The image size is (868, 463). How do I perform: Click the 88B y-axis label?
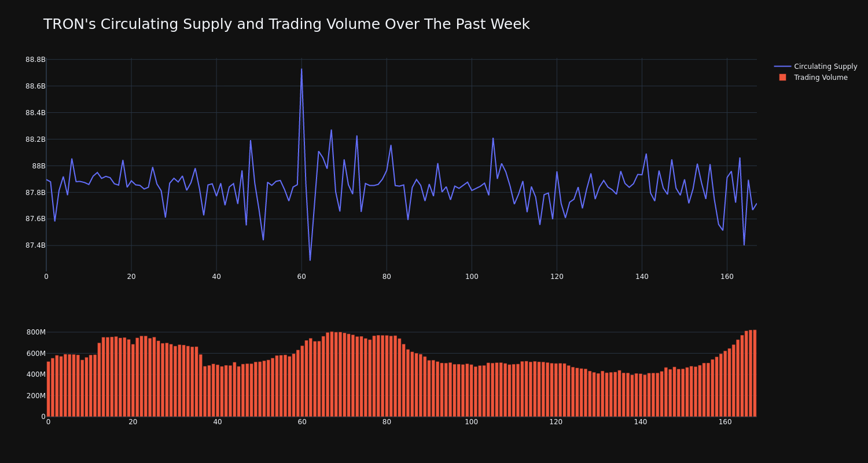click(39, 166)
